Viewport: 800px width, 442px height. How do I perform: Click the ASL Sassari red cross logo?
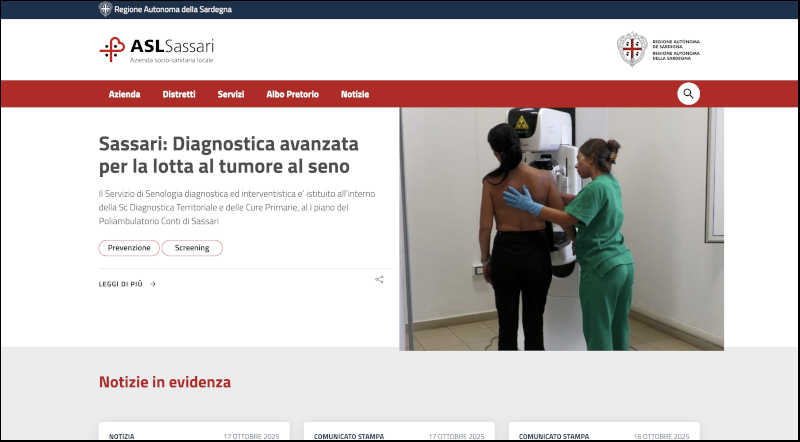[112, 50]
